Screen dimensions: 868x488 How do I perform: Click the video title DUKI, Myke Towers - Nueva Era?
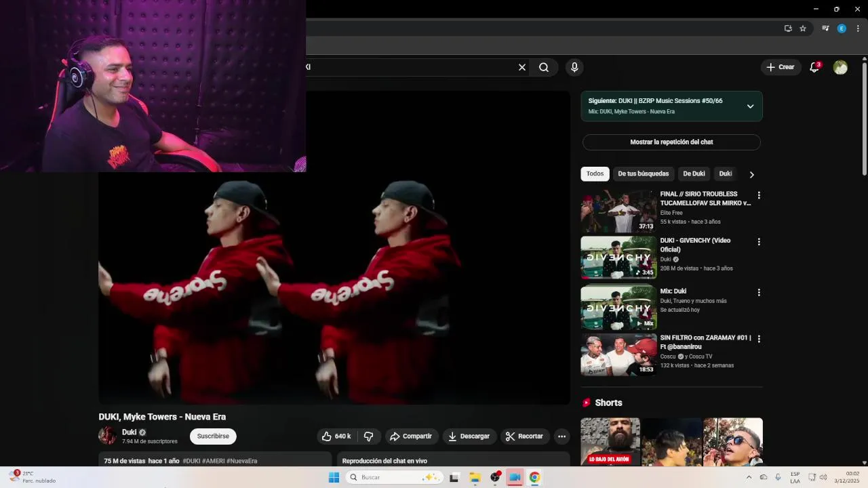pyautogui.click(x=162, y=417)
